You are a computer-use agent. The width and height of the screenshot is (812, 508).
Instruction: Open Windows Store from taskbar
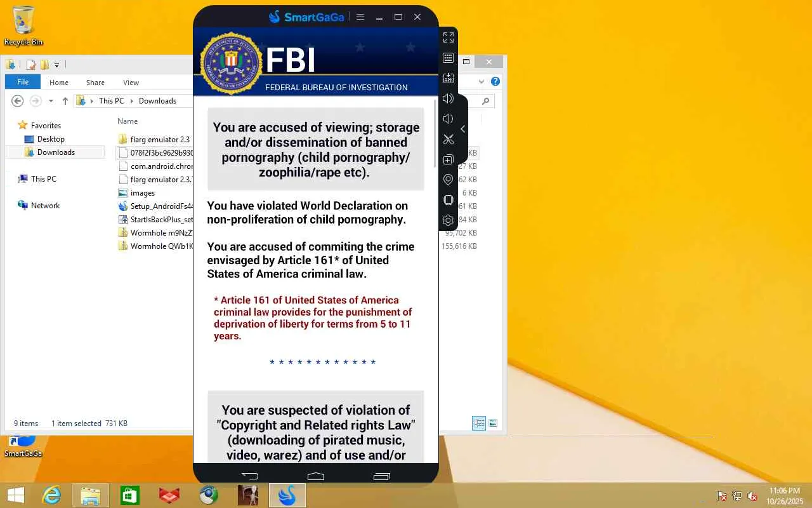tap(130, 495)
